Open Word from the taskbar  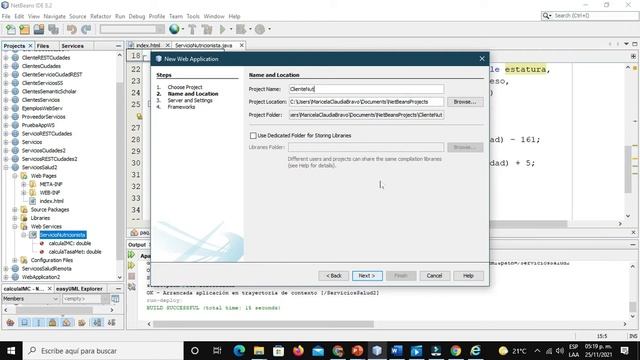(x=396, y=351)
